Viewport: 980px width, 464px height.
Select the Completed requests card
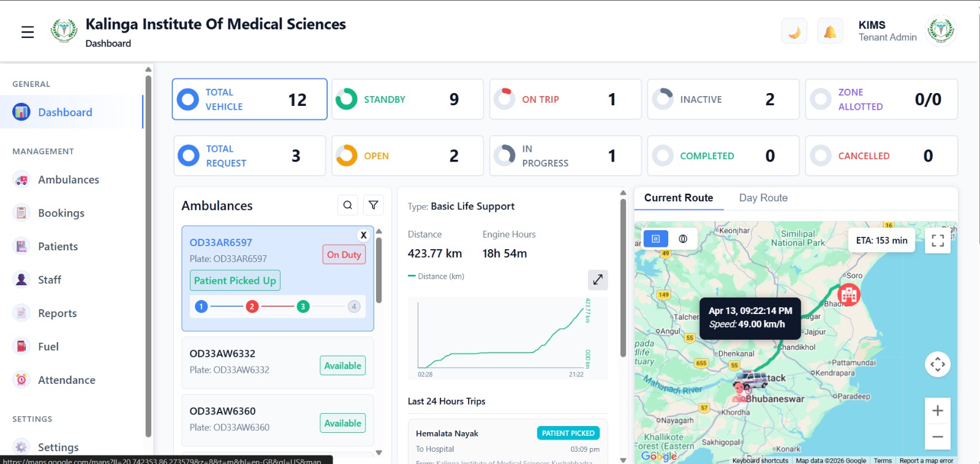point(723,155)
